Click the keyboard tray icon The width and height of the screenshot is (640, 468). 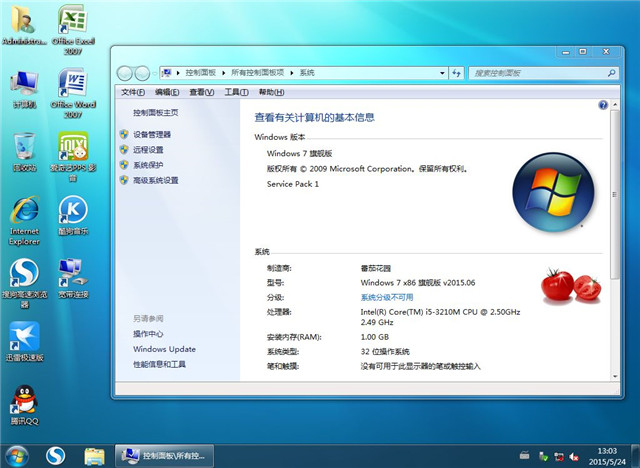point(524,455)
